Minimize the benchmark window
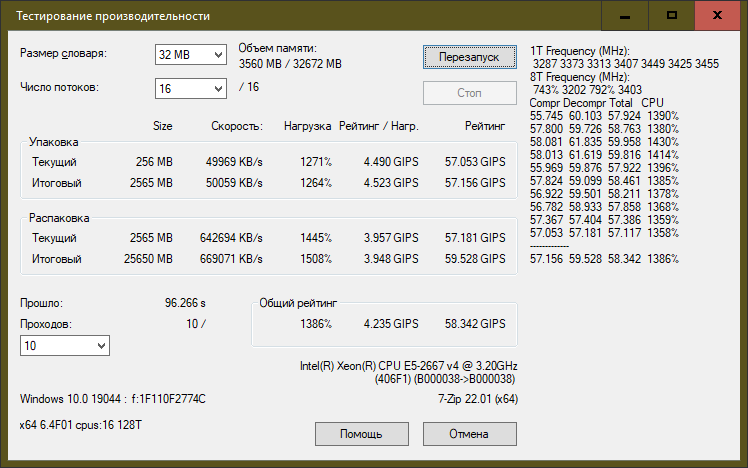748x468 pixels. tap(625, 16)
